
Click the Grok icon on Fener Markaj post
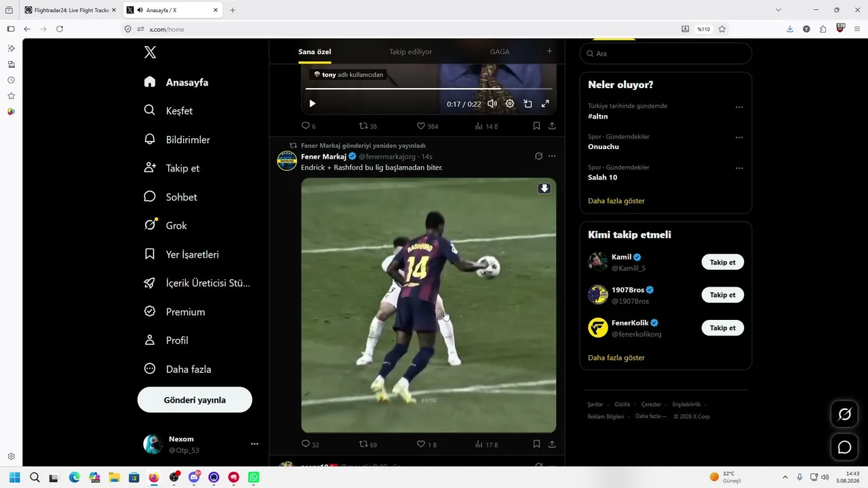click(538, 157)
